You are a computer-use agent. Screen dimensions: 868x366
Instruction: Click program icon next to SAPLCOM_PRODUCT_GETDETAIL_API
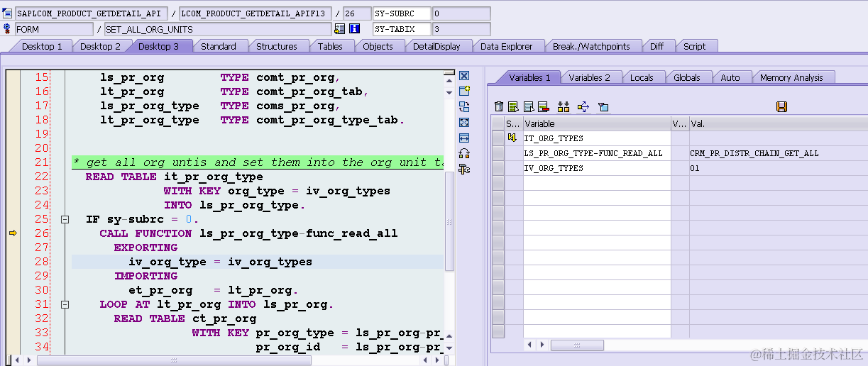(7, 13)
